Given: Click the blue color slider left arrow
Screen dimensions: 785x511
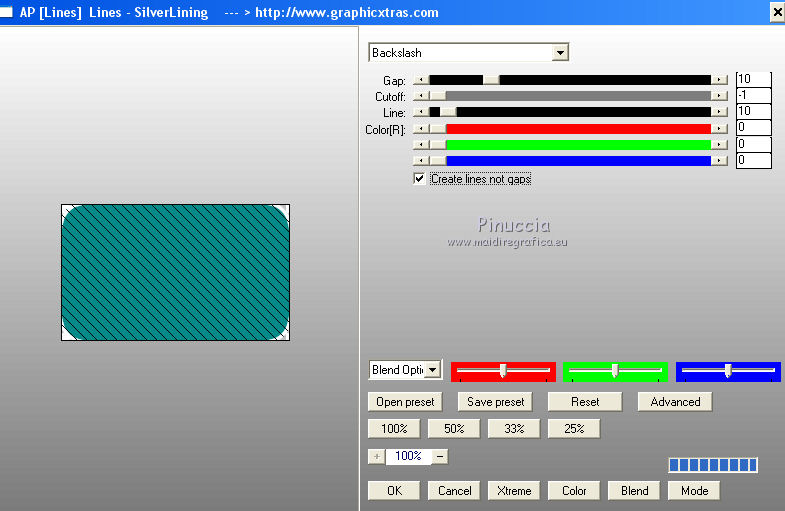Looking at the screenshot, I should click(421, 161).
